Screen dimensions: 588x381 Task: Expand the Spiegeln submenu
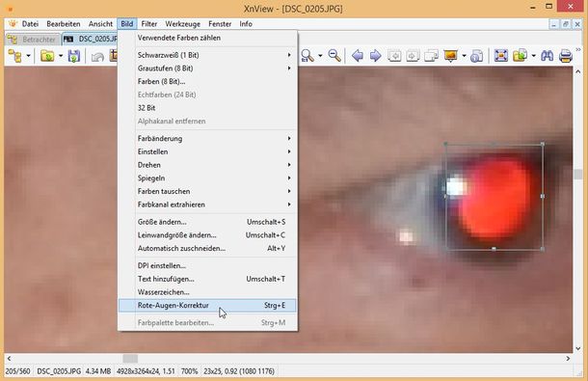click(x=207, y=178)
